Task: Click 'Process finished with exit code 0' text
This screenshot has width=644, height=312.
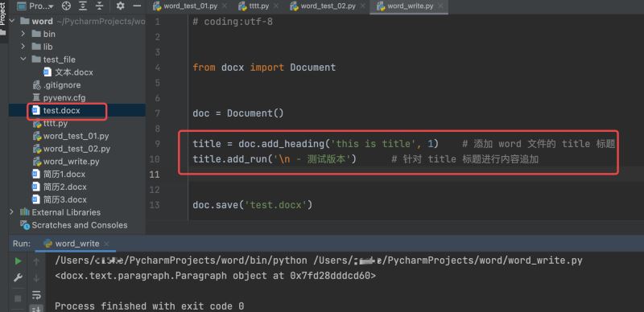Action: 150,306
